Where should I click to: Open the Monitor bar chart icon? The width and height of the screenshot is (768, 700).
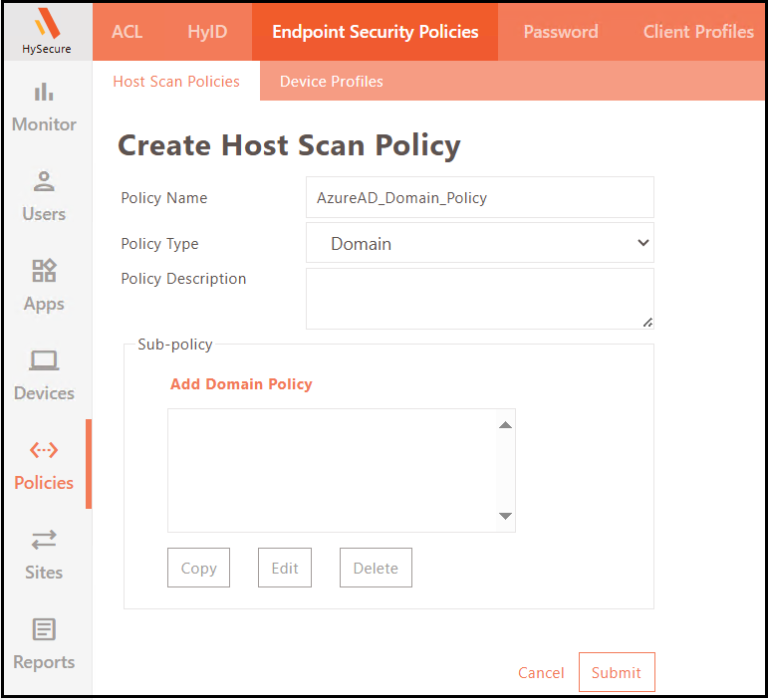coord(44,93)
